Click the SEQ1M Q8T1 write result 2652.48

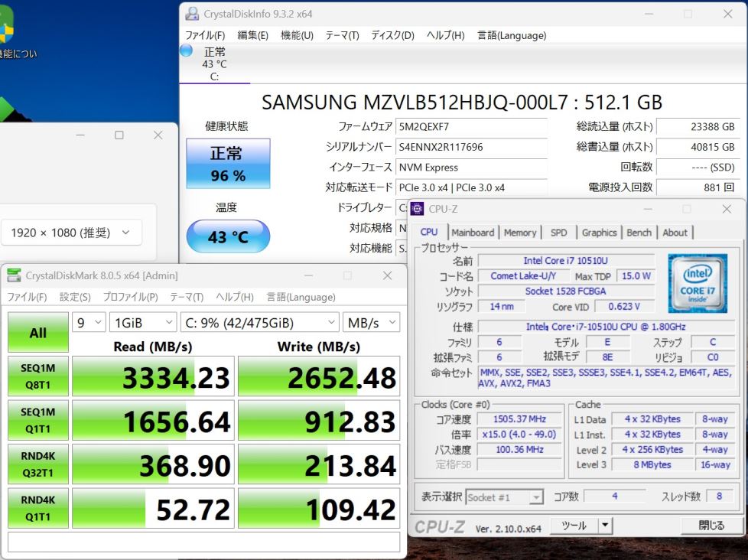319,376
